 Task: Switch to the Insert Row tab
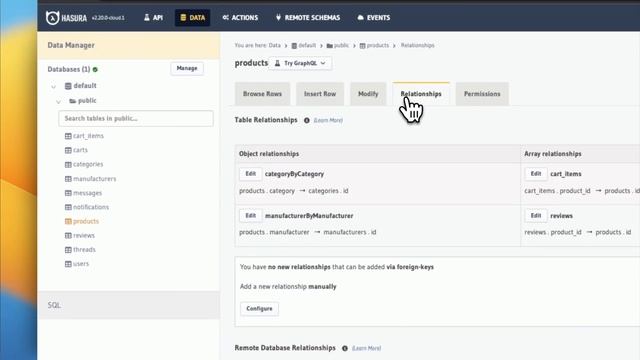point(320,94)
